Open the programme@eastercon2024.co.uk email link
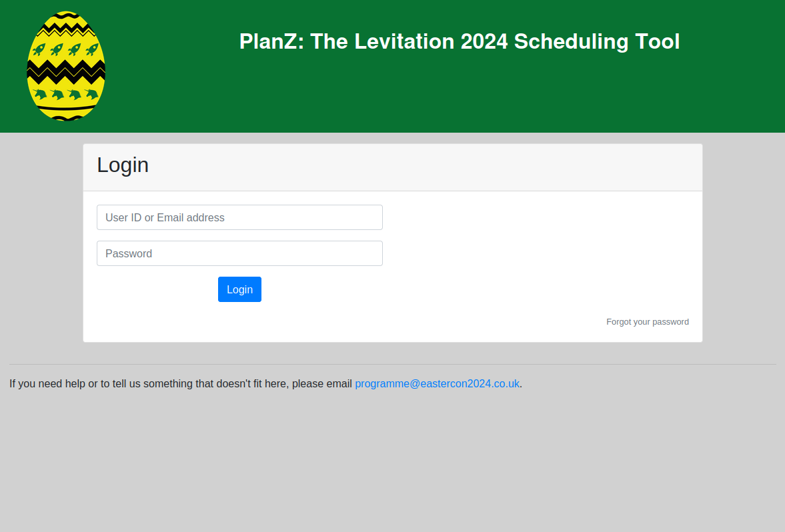The image size is (785, 532). (x=437, y=383)
